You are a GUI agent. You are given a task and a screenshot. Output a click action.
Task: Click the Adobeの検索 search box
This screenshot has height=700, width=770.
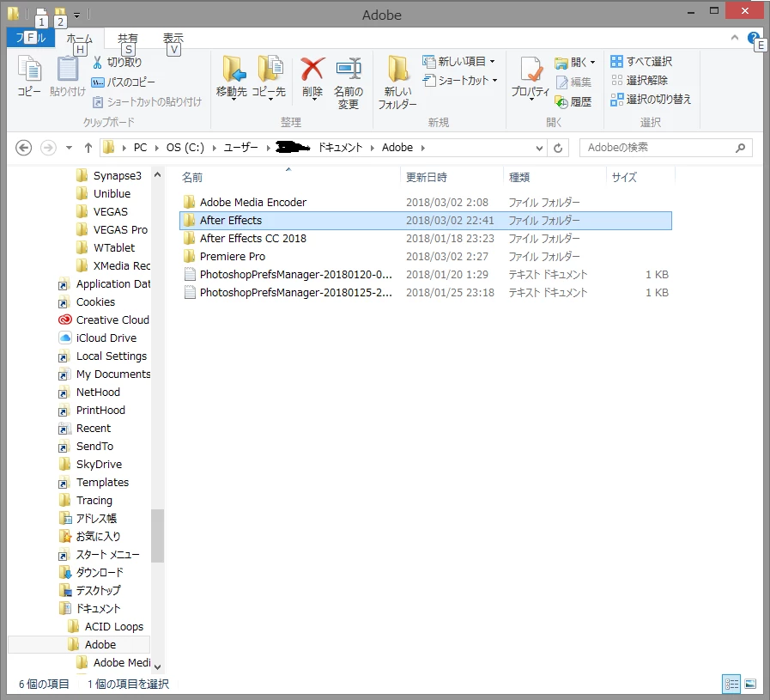pos(665,148)
